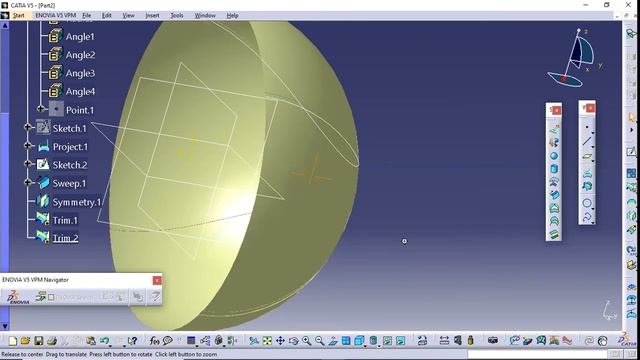Viewport: 640px width, 360px height.
Task: Open the Window menu
Action: [205, 16]
